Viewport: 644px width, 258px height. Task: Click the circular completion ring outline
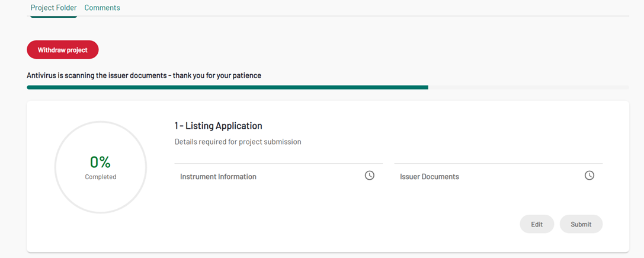pos(56,168)
